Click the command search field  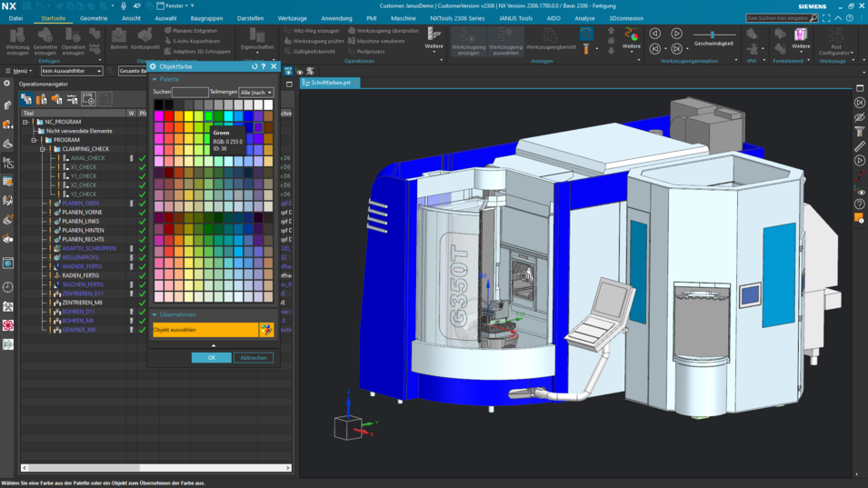point(782,18)
